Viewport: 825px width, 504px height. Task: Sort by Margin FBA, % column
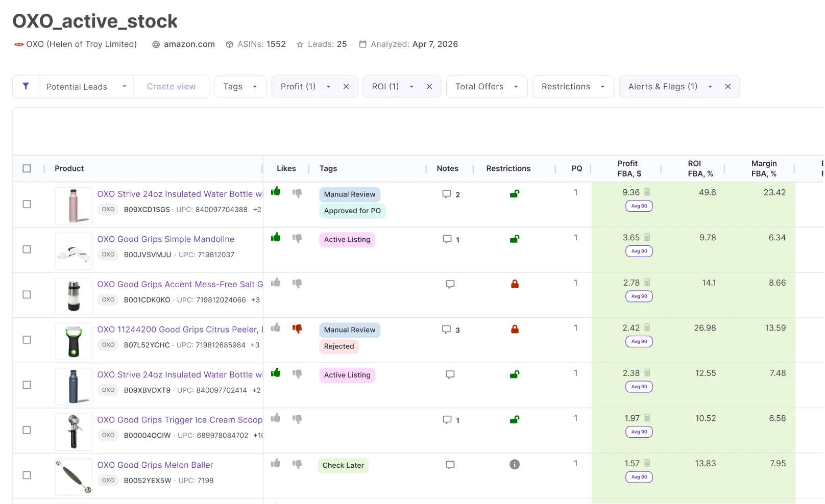point(764,168)
